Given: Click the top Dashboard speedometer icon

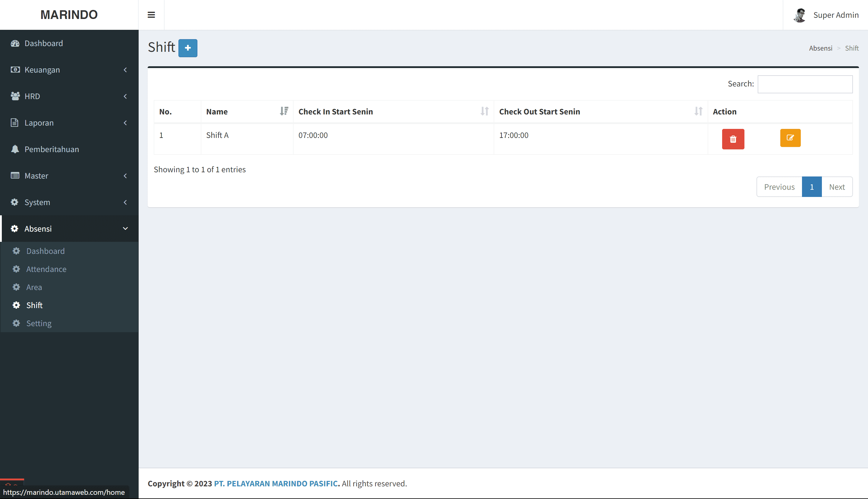Looking at the screenshot, I should (x=15, y=43).
